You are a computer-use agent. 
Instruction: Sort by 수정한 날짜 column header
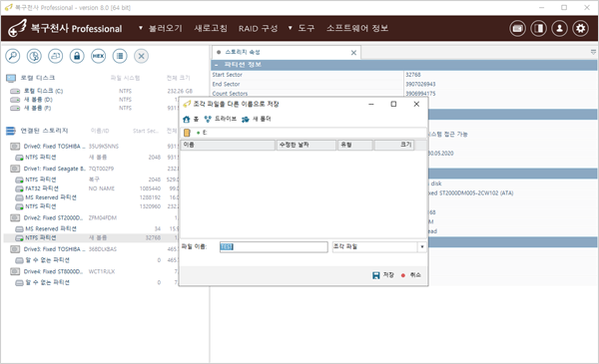click(x=306, y=145)
